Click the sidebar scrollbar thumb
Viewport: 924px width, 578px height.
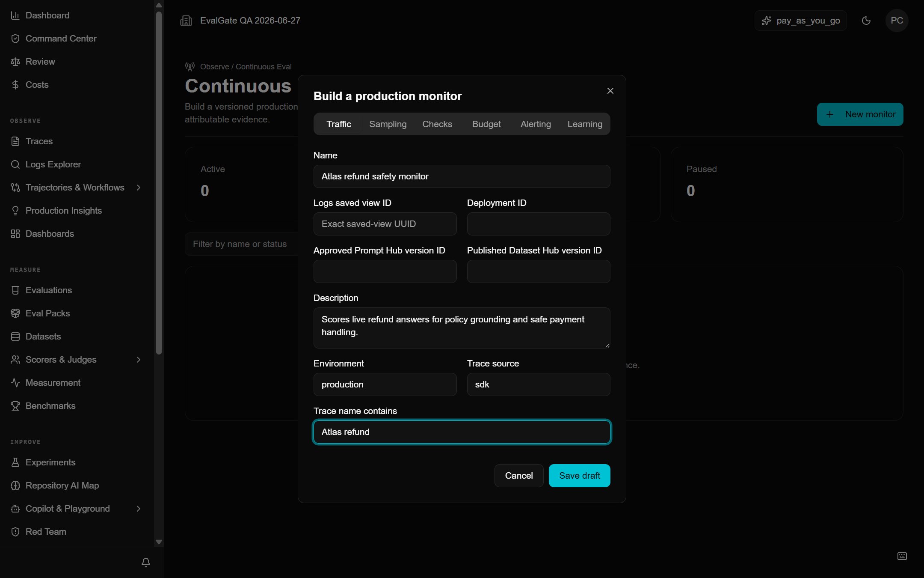coord(159,183)
